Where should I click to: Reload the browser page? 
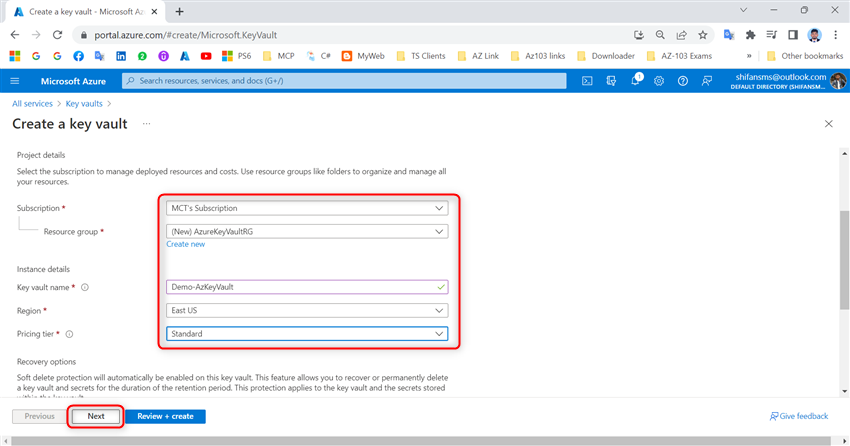pyautogui.click(x=57, y=35)
